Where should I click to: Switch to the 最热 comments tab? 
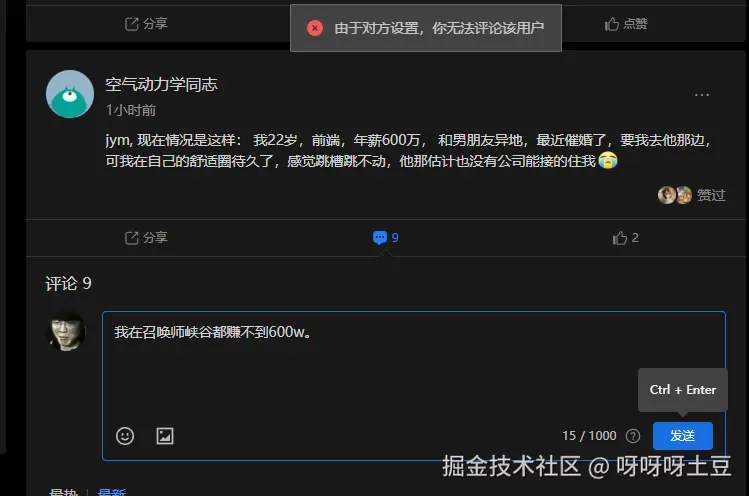pos(64,492)
